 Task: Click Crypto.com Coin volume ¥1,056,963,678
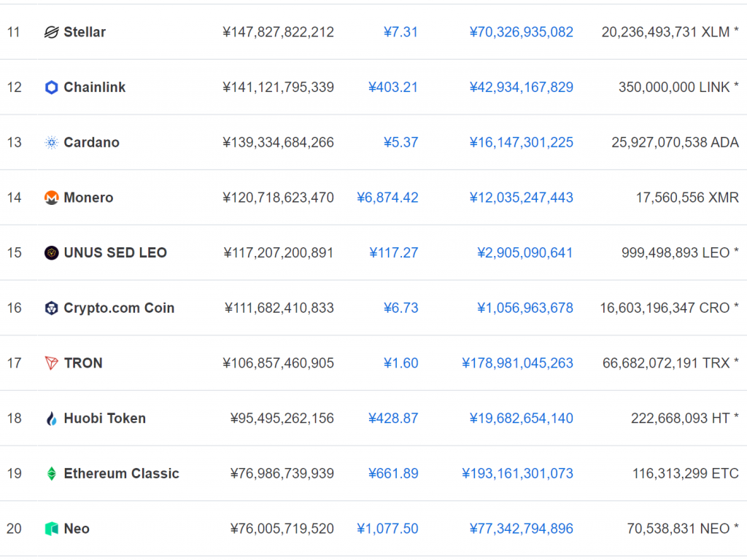tap(525, 308)
